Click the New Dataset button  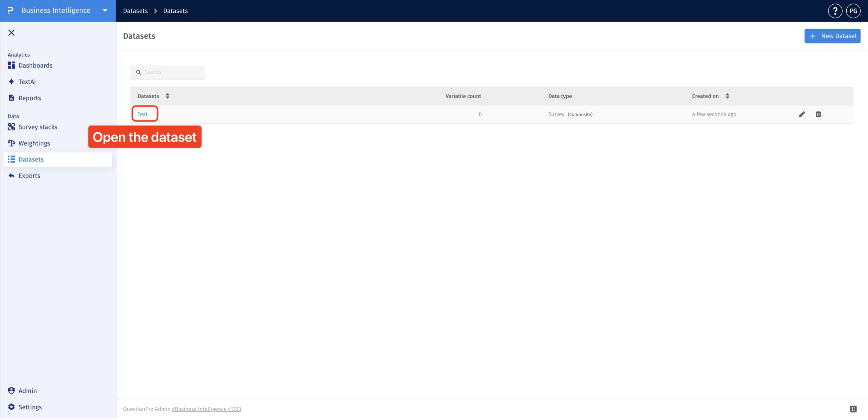tap(832, 36)
